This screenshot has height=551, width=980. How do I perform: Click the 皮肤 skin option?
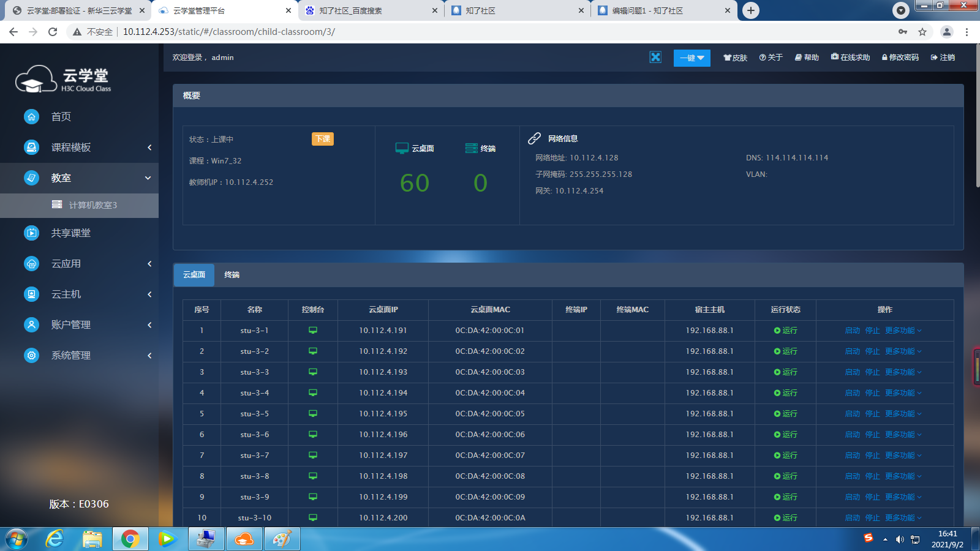click(x=735, y=58)
